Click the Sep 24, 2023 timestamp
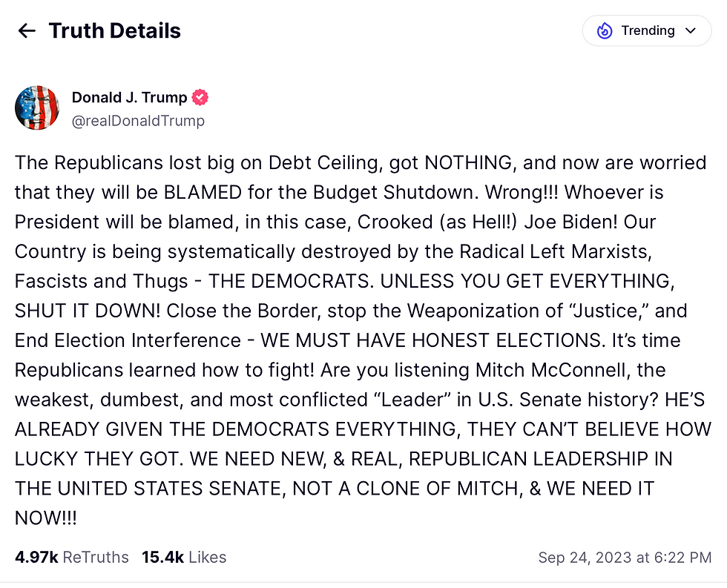 tap(625, 558)
